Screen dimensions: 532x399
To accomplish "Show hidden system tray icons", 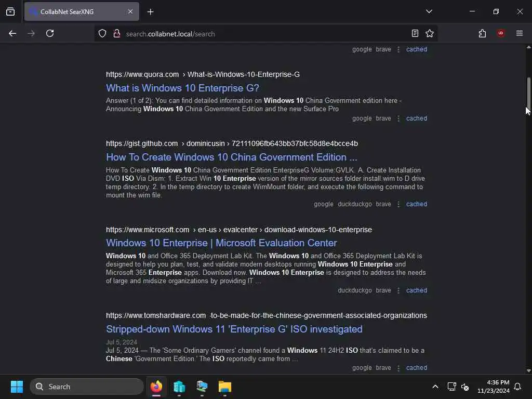I will [435, 387].
